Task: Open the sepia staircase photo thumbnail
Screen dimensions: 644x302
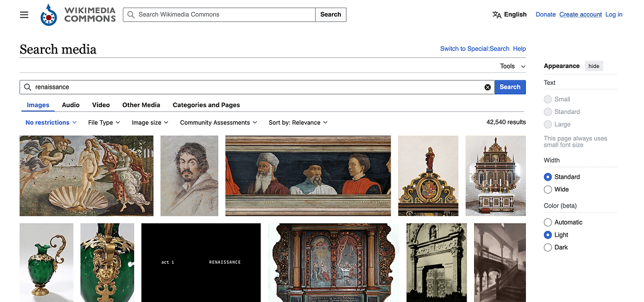Action: [500, 262]
